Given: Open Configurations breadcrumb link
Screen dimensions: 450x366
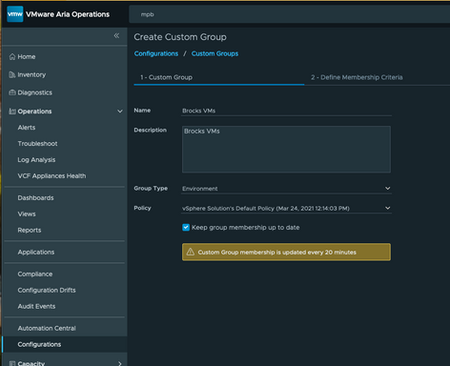Looking at the screenshot, I should click(x=156, y=54).
